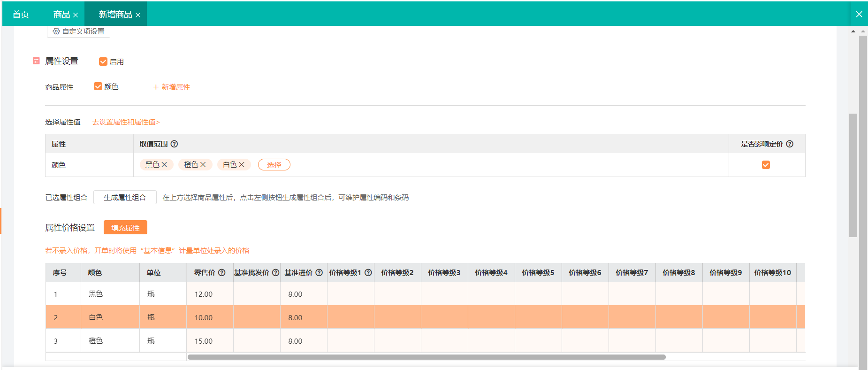Collapse the 属性设置 section icon
868x370 pixels.
pos(36,61)
